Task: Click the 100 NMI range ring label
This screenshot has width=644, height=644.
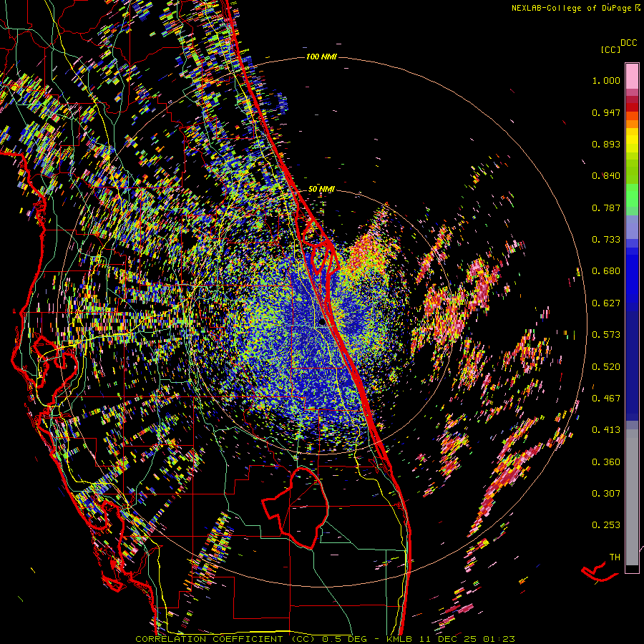Action: 321,57
